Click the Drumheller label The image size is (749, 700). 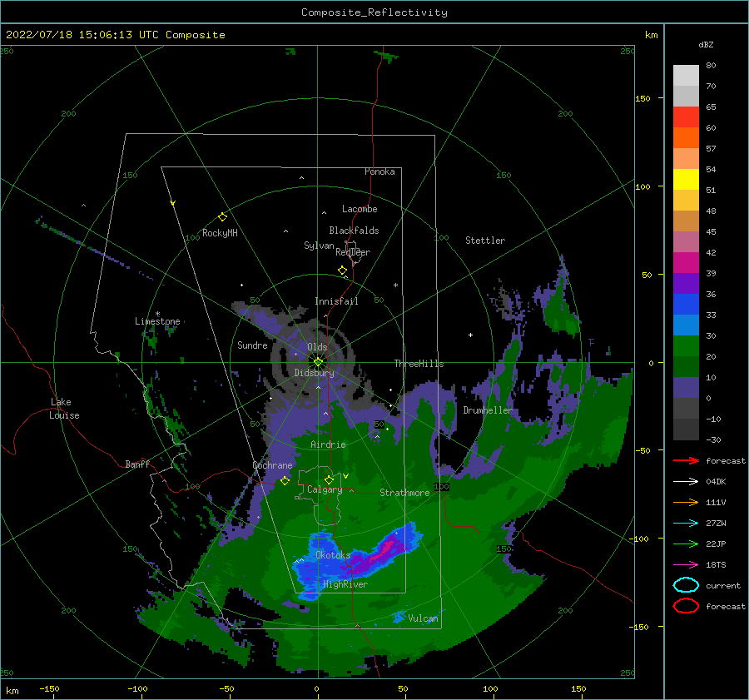click(x=488, y=410)
